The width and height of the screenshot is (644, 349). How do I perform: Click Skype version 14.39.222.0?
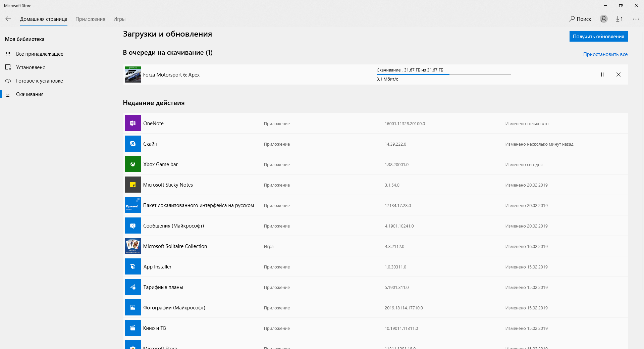tap(395, 144)
